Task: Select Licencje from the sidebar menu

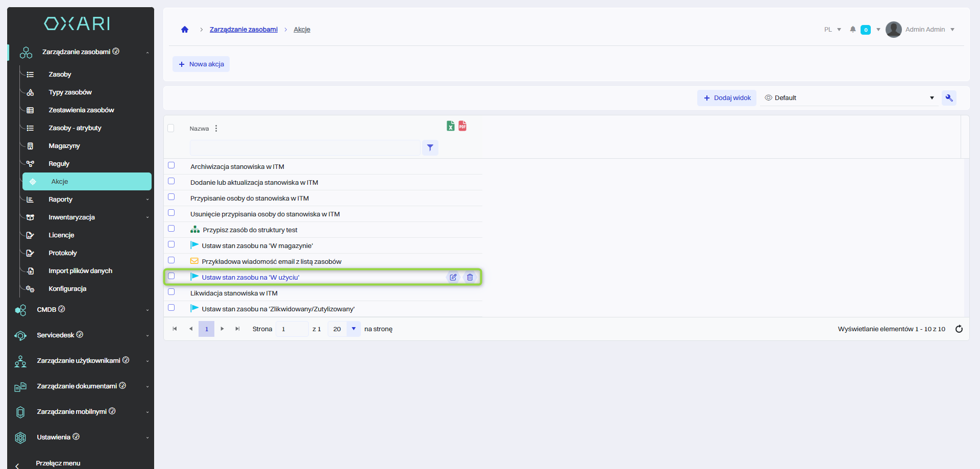Action: coord(61,235)
